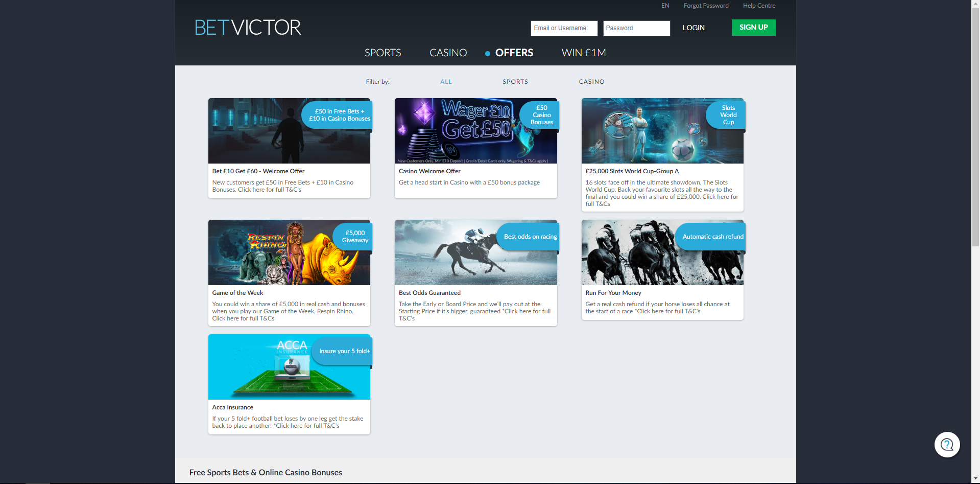Viewport: 980px width, 484px height.
Task: Click the "£5,000 Giveaway" badge
Action: (x=354, y=236)
